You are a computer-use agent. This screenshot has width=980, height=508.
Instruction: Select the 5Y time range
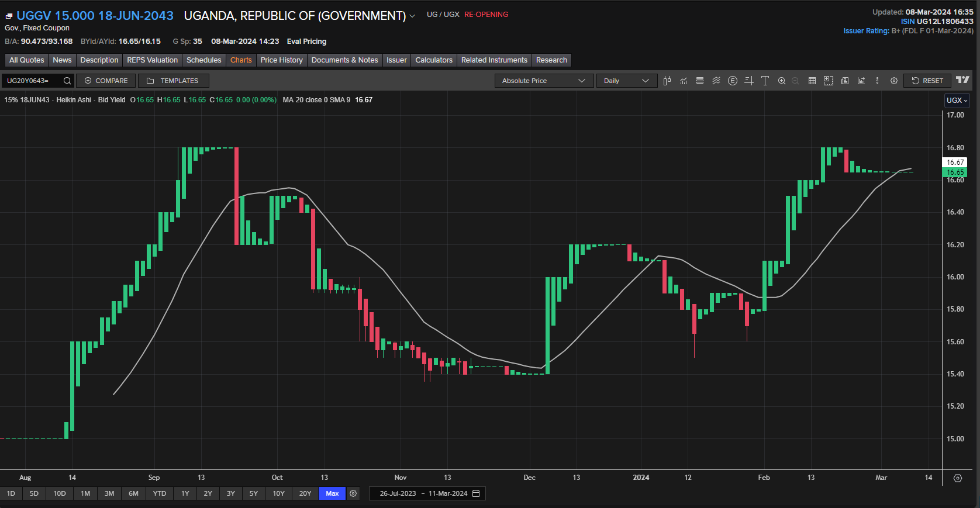click(254, 493)
